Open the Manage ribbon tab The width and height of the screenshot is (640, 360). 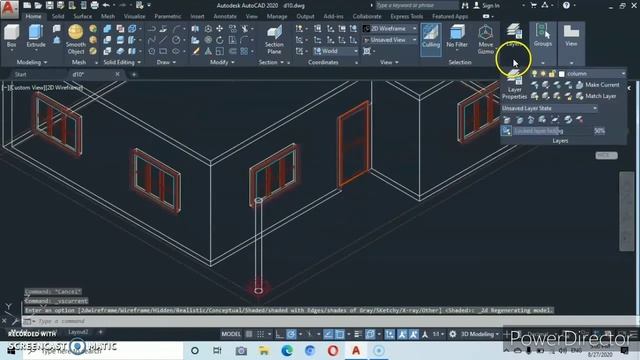(277, 16)
